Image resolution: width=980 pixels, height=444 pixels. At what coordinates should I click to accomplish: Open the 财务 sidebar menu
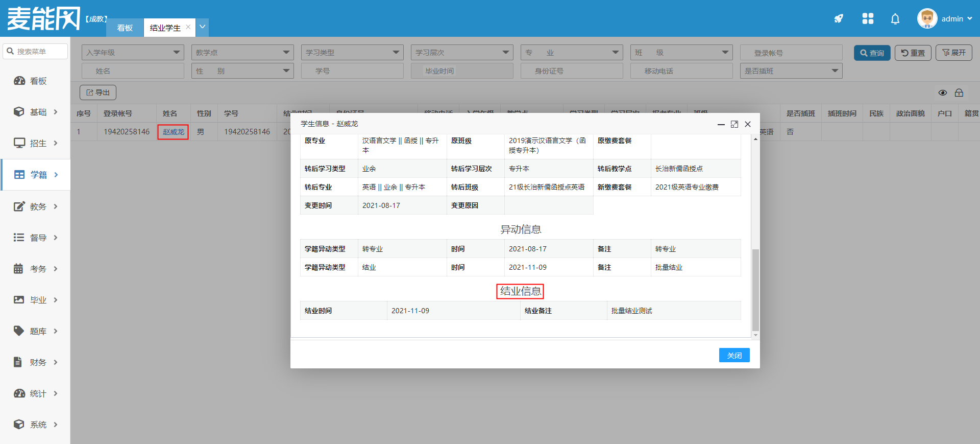point(36,362)
